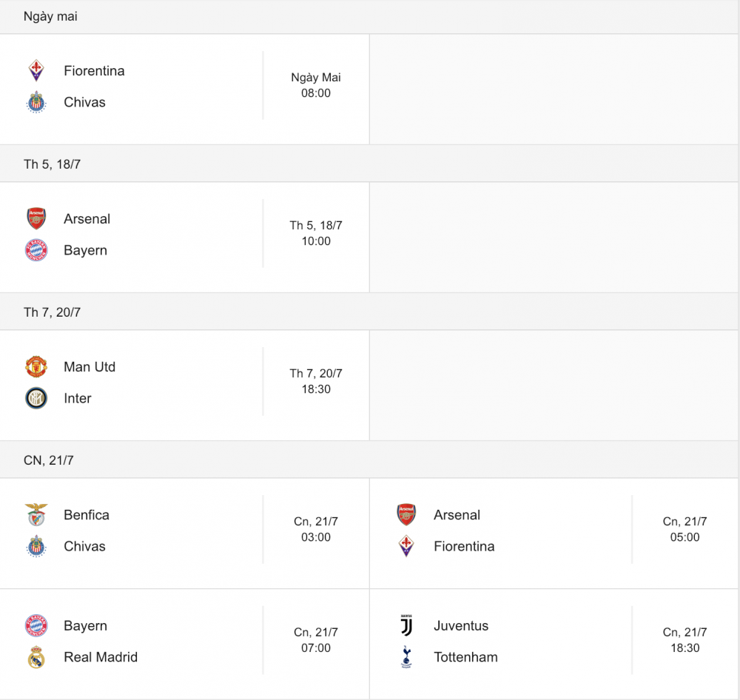Viewport: 740px width, 700px height.
Task: Select the Juventus team name
Action: (x=461, y=626)
